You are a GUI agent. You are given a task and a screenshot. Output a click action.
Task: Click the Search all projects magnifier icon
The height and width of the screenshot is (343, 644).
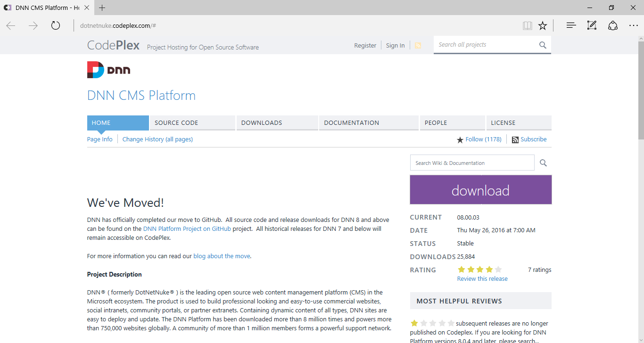[543, 45]
